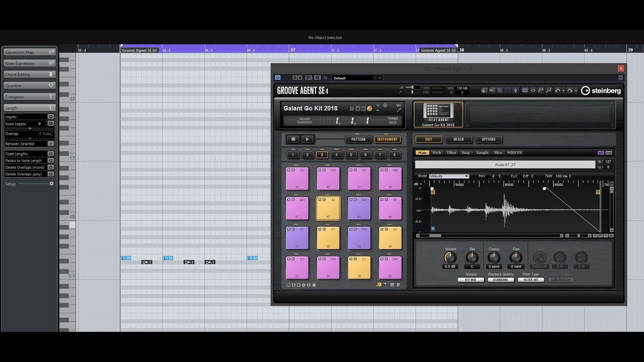Switch to the MIDI FX tab

click(x=514, y=153)
